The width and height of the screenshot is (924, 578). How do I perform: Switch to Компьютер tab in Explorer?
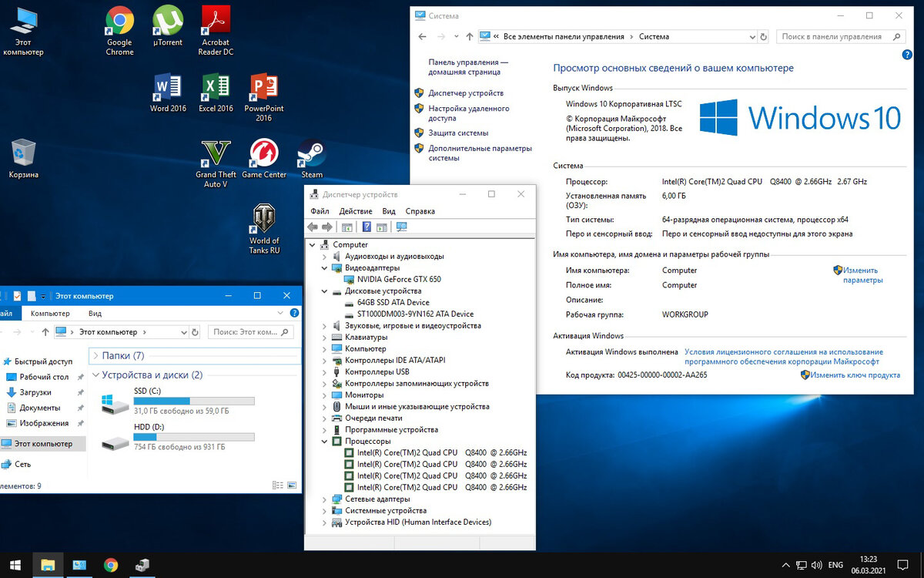coord(50,314)
